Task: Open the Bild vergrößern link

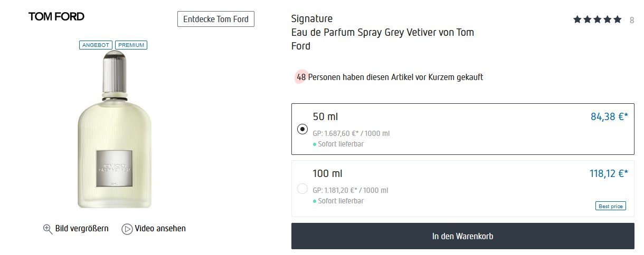Action: (x=82, y=229)
